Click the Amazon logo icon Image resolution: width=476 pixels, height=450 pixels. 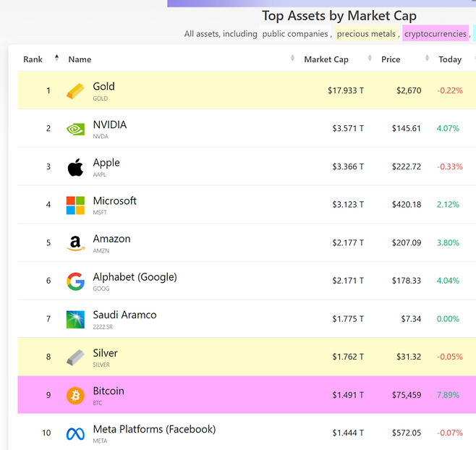coord(75,244)
